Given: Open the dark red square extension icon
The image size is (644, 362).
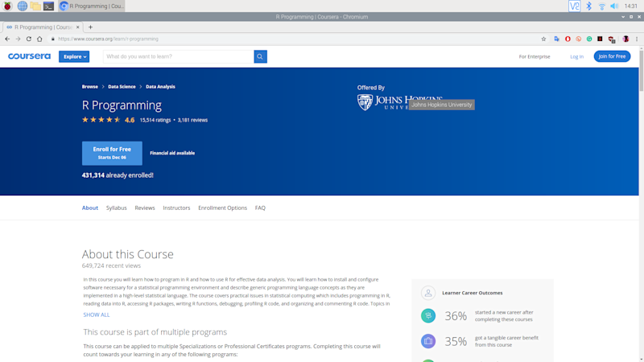Looking at the screenshot, I should tap(600, 39).
